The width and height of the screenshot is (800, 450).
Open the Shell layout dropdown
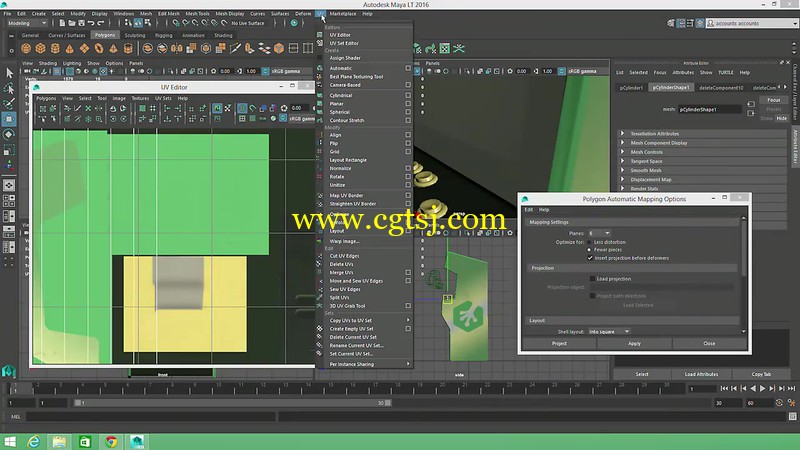609,332
